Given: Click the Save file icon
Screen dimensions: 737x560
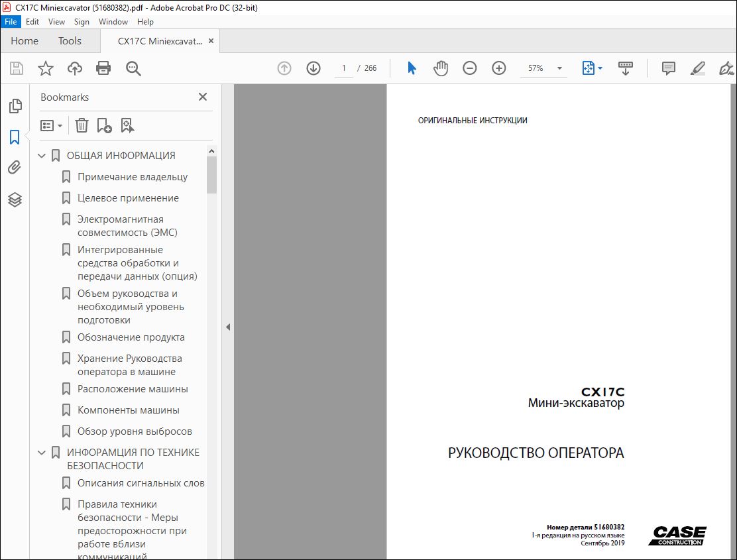Looking at the screenshot, I should [x=17, y=68].
